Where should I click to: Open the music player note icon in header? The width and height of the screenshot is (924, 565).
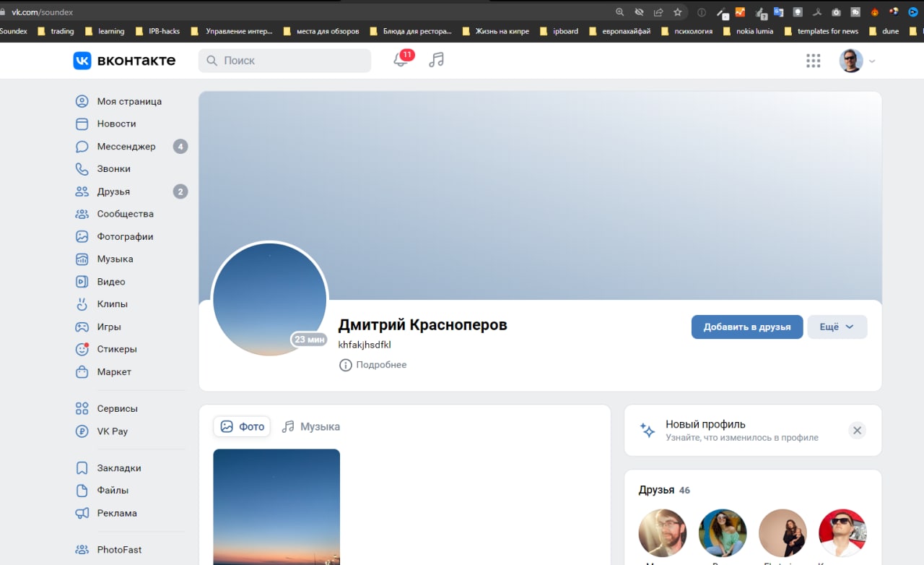point(436,60)
